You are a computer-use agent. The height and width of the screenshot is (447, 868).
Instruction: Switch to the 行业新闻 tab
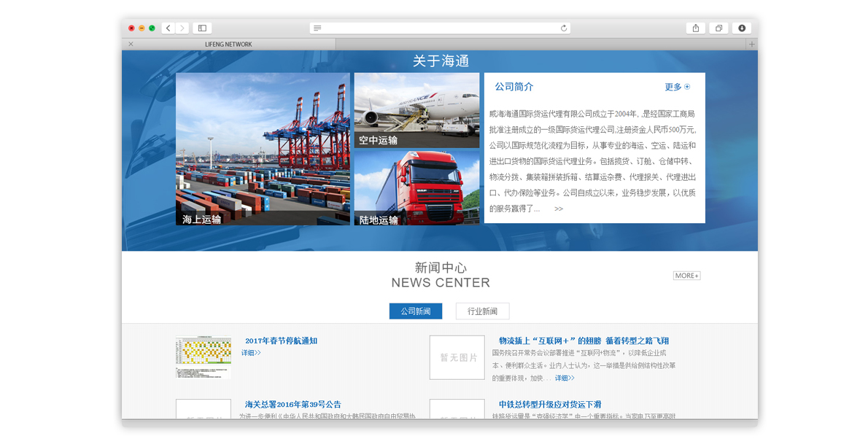click(482, 311)
